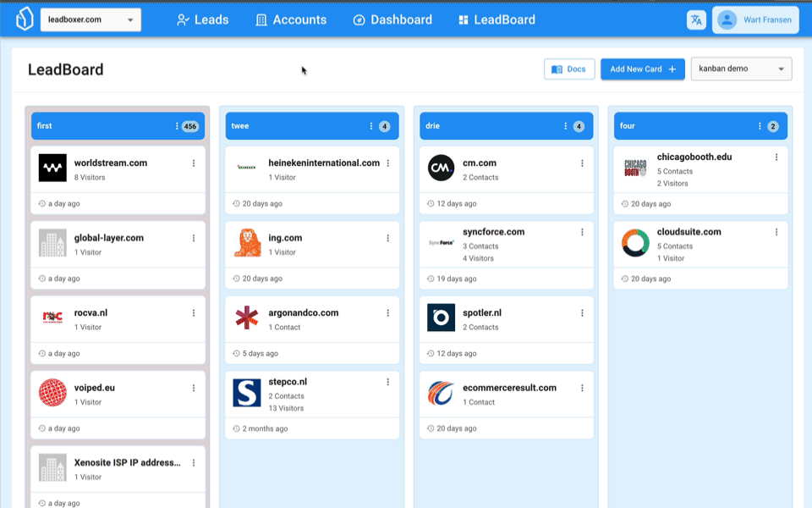
Task: Click the Chicago Booth logo
Action: 635,168
